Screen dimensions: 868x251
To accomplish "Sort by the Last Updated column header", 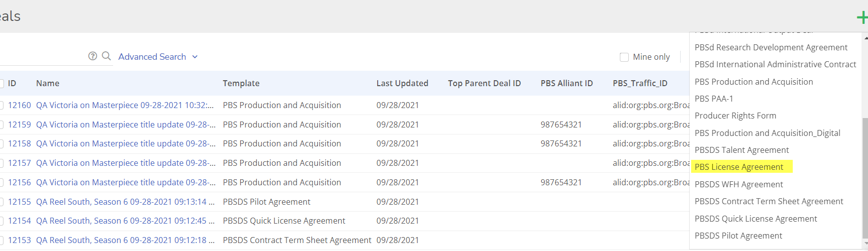I will pos(402,83).
